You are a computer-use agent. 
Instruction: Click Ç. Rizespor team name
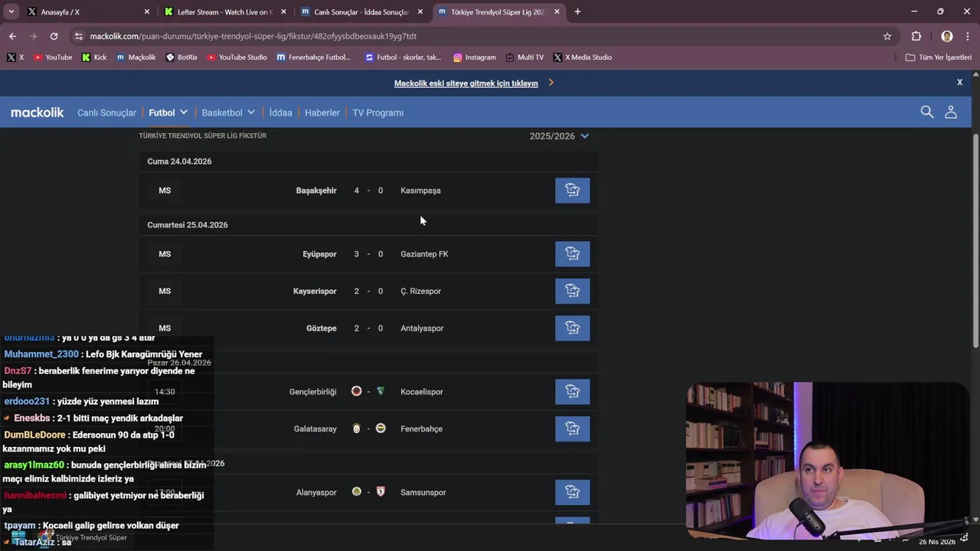[420, 291]
